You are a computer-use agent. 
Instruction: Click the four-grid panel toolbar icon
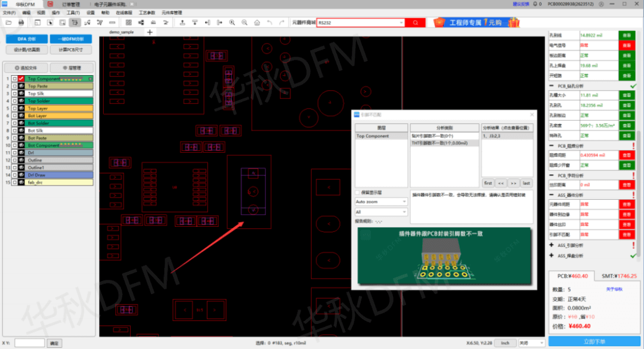(129, 23)
